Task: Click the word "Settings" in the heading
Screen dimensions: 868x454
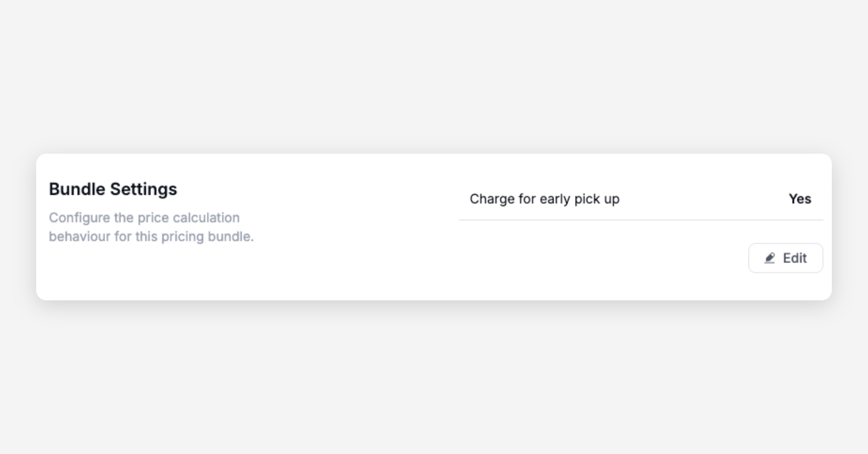Action: point(144,189)
